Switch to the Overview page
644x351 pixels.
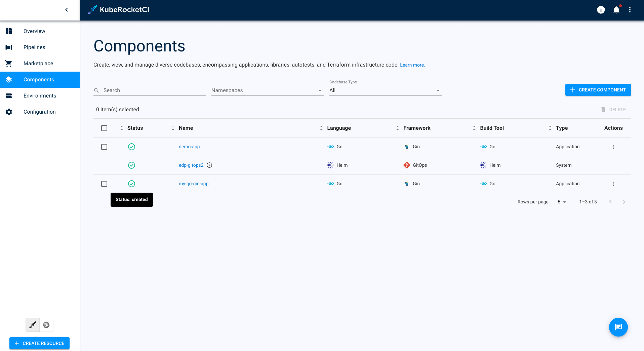pos(34,31)
